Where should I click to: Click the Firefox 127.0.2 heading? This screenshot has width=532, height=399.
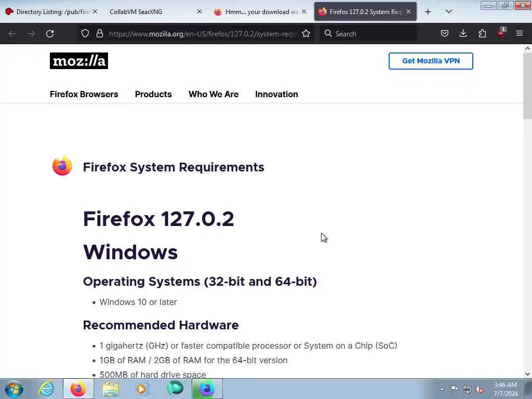(x=158, y=219)
